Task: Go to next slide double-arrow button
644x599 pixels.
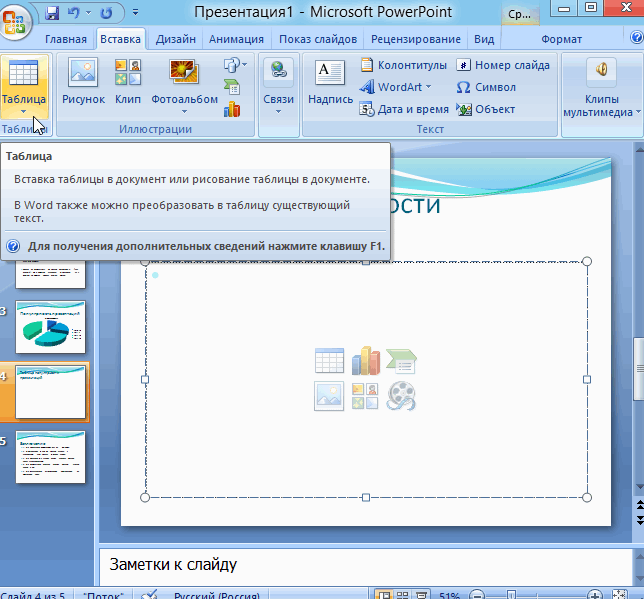Action: 639,520
